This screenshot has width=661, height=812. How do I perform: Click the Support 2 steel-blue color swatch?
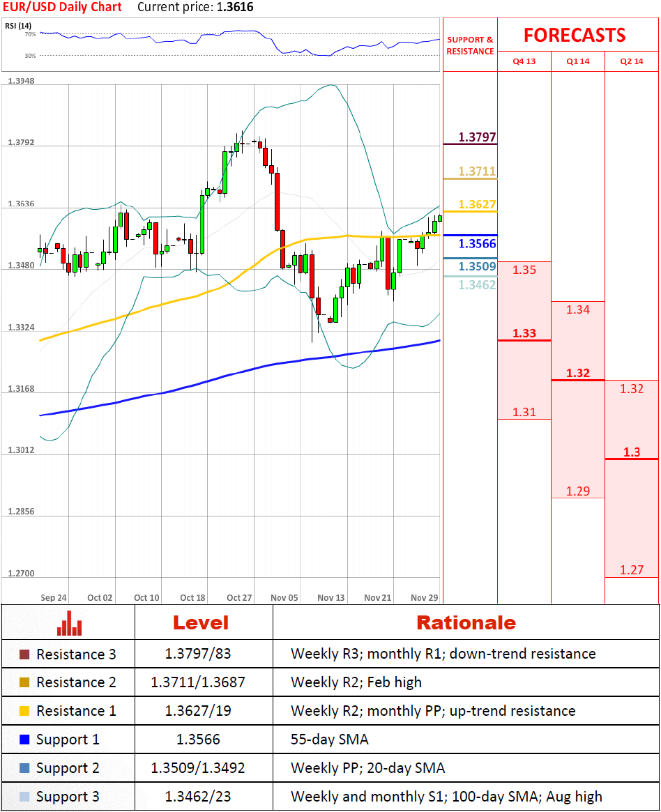click(24, 768)
